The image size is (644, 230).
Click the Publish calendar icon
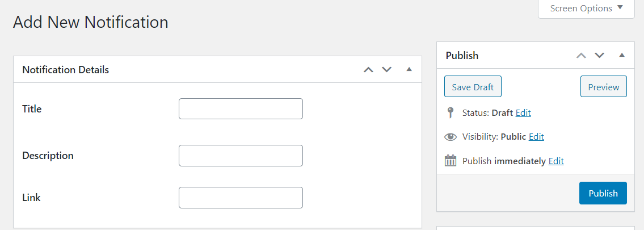[x=451, y=161]
